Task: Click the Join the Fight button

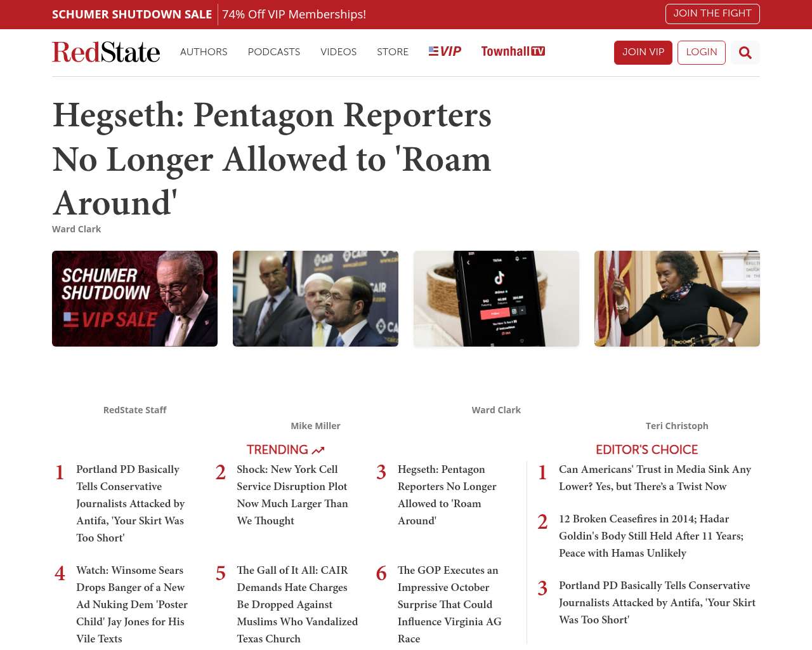Action: click(x=712, y=13)
